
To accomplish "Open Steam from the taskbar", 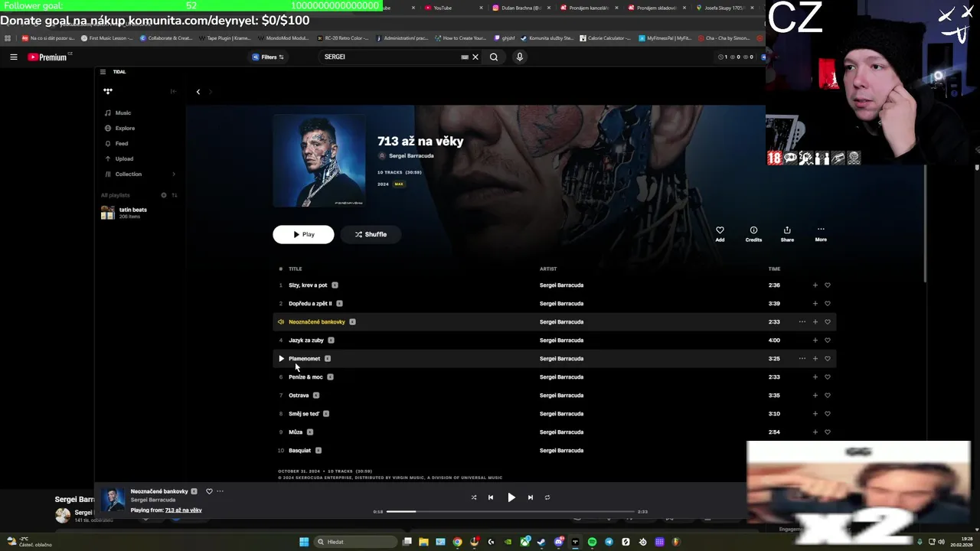I will tap(541, 542).
